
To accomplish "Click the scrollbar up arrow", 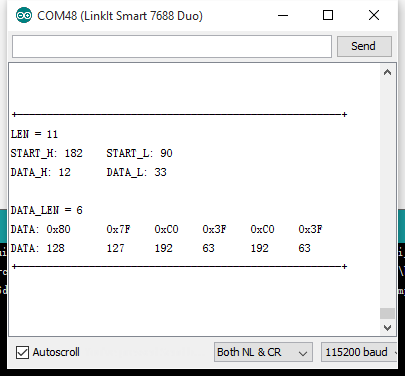I will pos(387,72).
